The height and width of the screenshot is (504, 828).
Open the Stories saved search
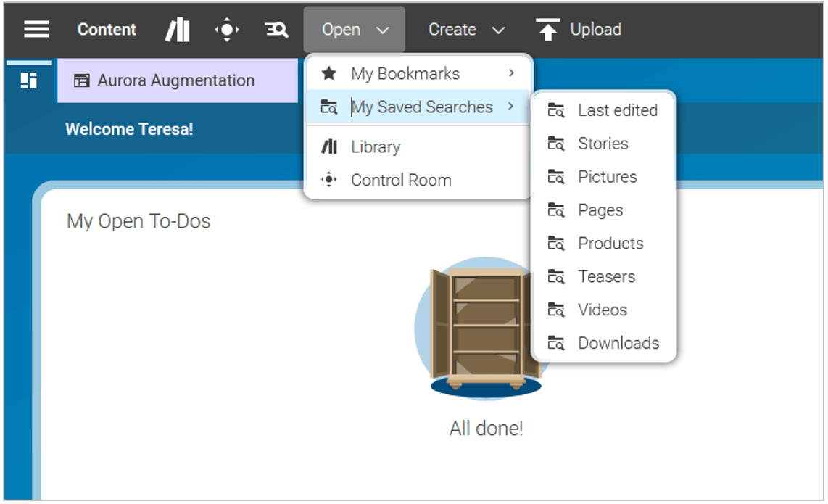603,144
